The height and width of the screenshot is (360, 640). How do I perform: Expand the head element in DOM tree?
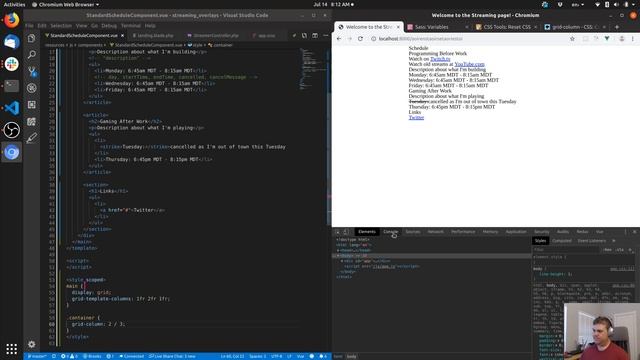[338, 250]
